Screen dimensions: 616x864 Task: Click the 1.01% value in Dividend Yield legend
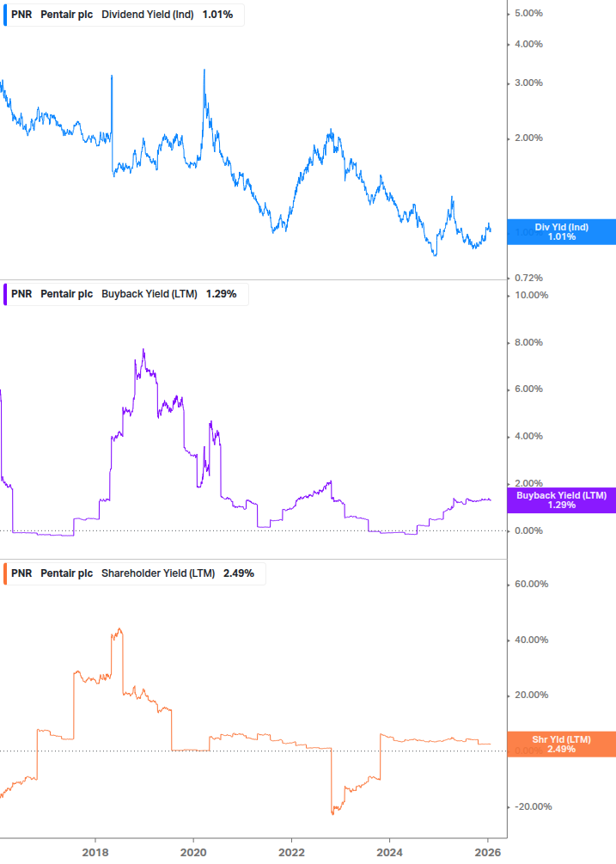(217, 15)
